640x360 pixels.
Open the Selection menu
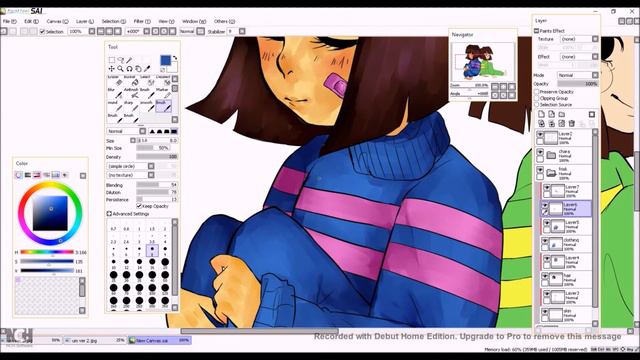click(x=113, y=21)
